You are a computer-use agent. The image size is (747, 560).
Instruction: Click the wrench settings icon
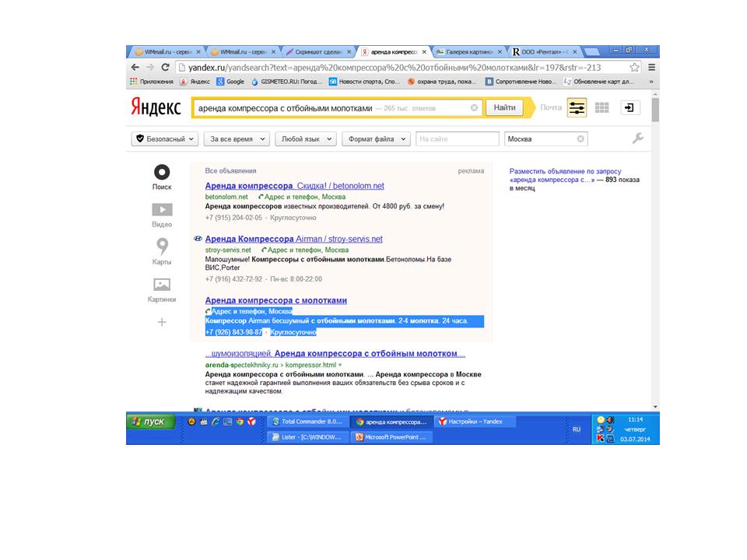click(x=637, y=138)
